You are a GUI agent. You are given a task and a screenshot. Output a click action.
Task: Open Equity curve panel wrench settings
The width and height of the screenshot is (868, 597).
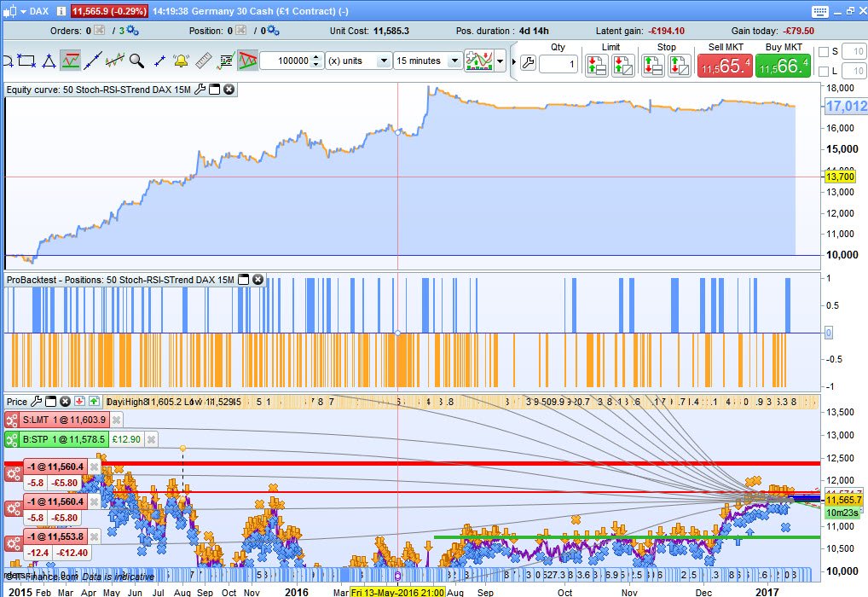click(200, 90)
